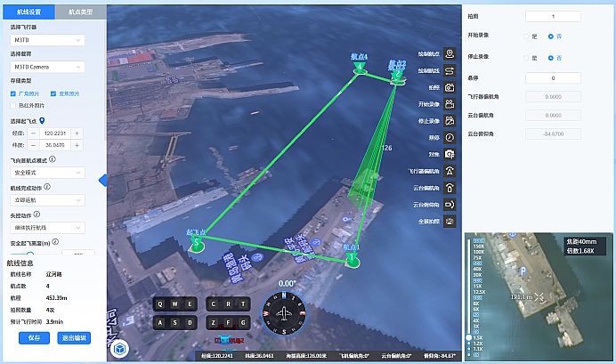
Task: Click the safe takeoff altitude slider handle
Action: coord(29,254)
